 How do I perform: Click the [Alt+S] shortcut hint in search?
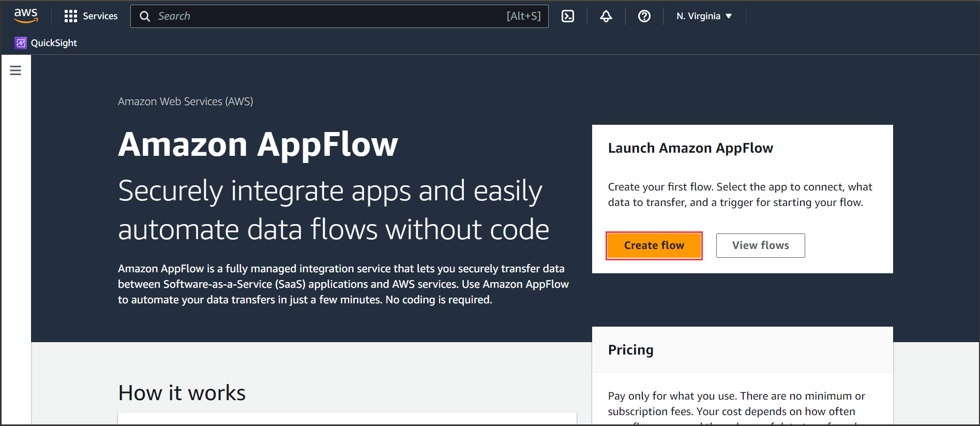[523, 17]
